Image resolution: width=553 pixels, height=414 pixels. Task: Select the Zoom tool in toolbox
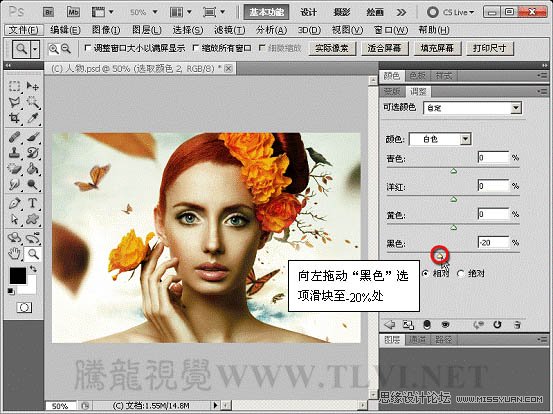32,254
